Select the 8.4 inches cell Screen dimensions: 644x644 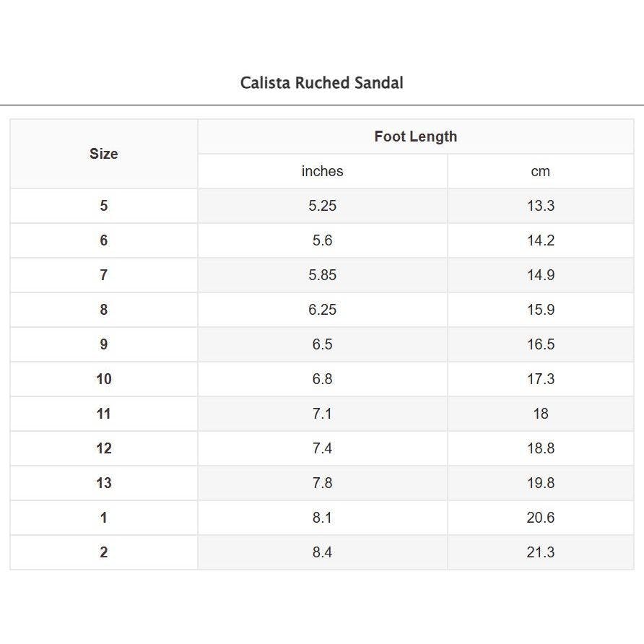pyautogui.click(x=323, y=552)
